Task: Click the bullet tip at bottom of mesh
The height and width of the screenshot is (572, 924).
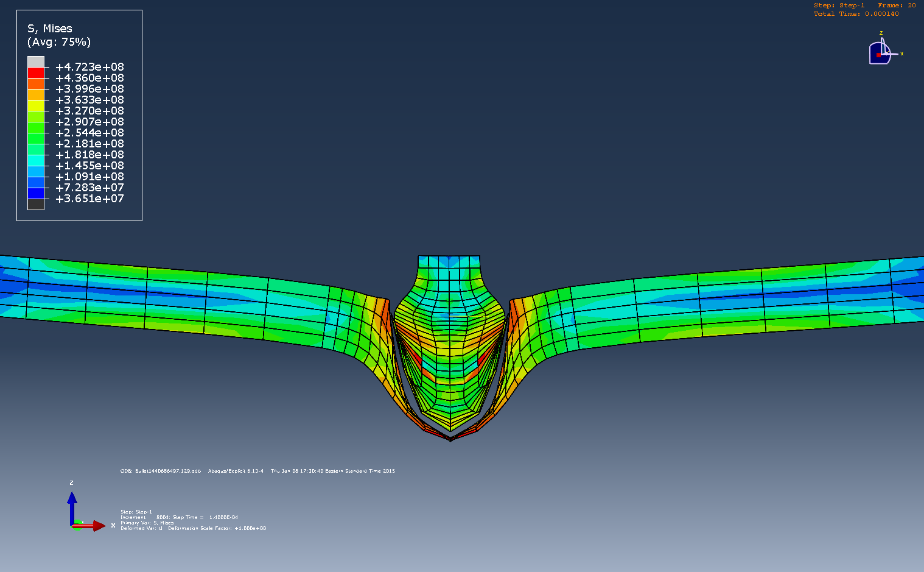Action: pos(450,438)
